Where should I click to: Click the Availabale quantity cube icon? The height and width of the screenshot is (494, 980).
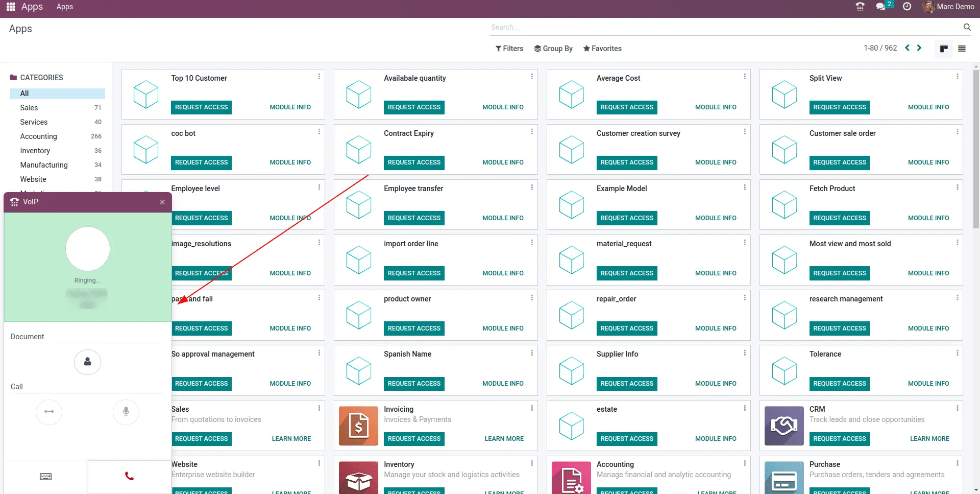point(359,95)
